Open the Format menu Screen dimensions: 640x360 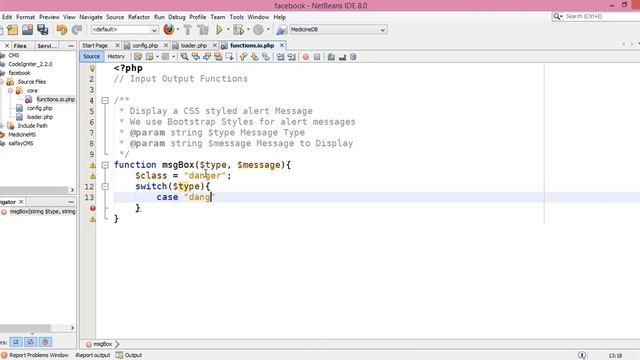click(x=25, y=17)
